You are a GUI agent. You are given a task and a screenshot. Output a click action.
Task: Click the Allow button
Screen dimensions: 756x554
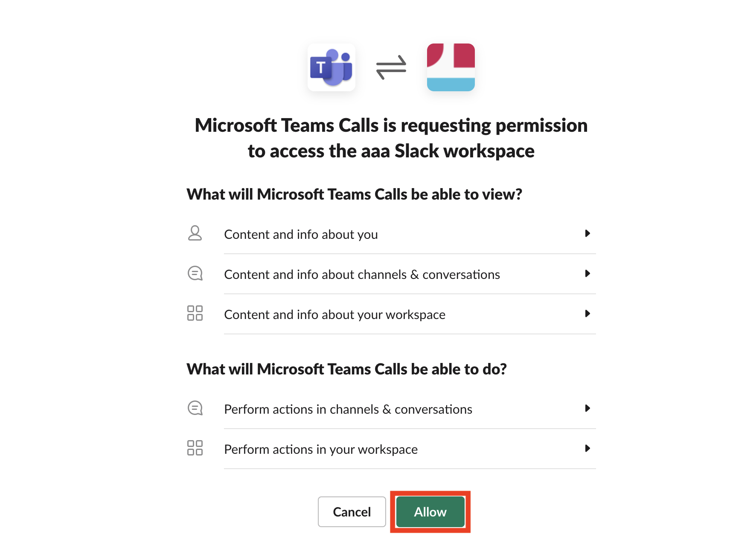[x=430, y=512]
